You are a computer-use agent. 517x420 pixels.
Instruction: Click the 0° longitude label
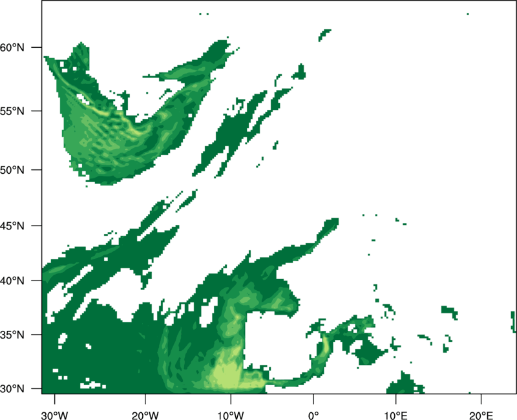pos(313,415)
